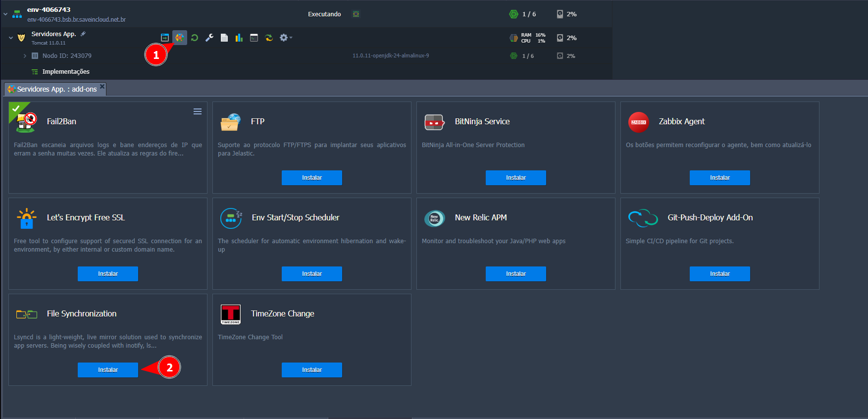Open the Add-Ons icon in server toolbar
This screenshot has height=419, width=868.
179,38
